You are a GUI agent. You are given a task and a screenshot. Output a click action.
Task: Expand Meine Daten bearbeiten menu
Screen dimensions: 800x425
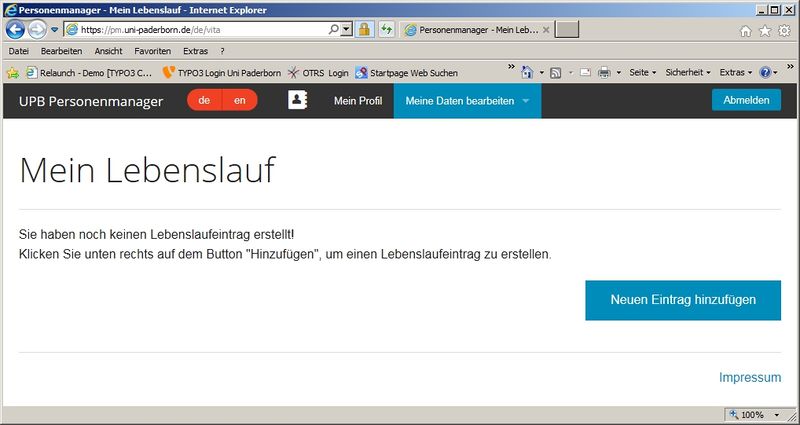[467, 101]
